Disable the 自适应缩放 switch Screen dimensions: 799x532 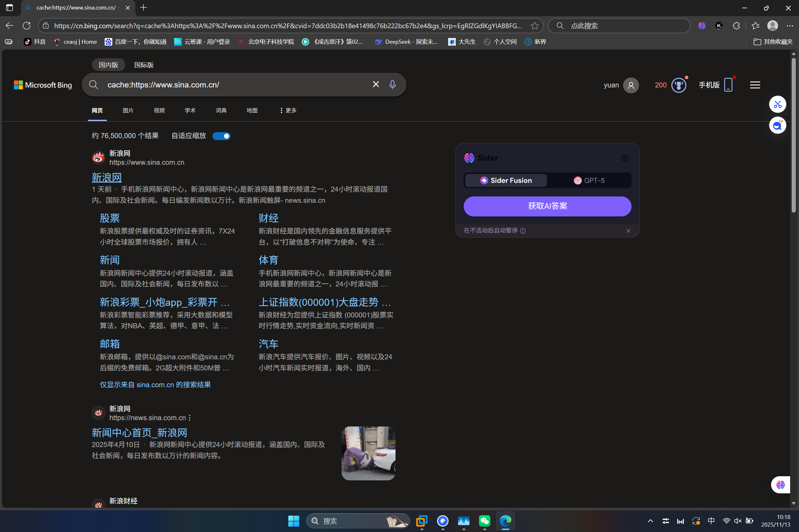coord(221,135)
